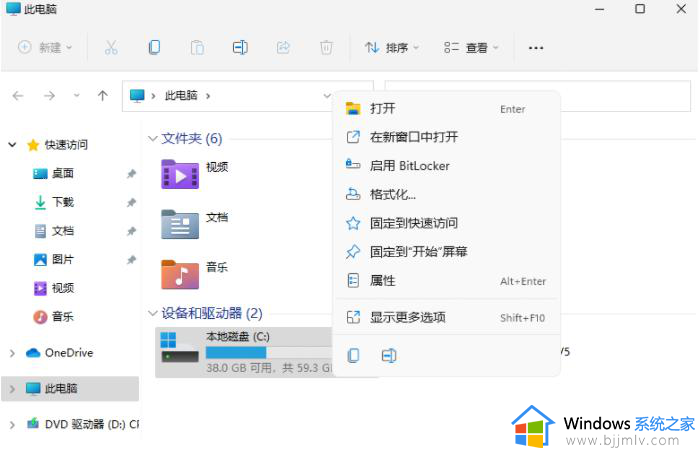
Task: Select the 视频 folder icon in main pane
Action: [x=180, y=174]
